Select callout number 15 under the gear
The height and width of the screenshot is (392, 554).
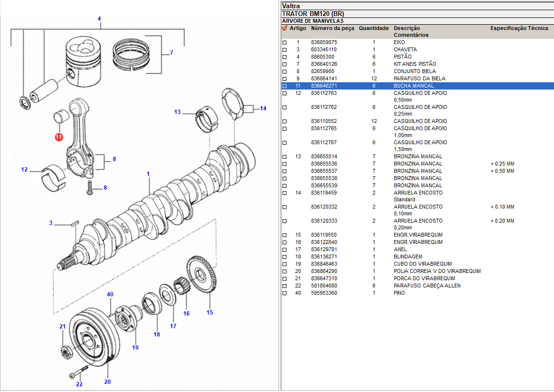pos(210,312)
